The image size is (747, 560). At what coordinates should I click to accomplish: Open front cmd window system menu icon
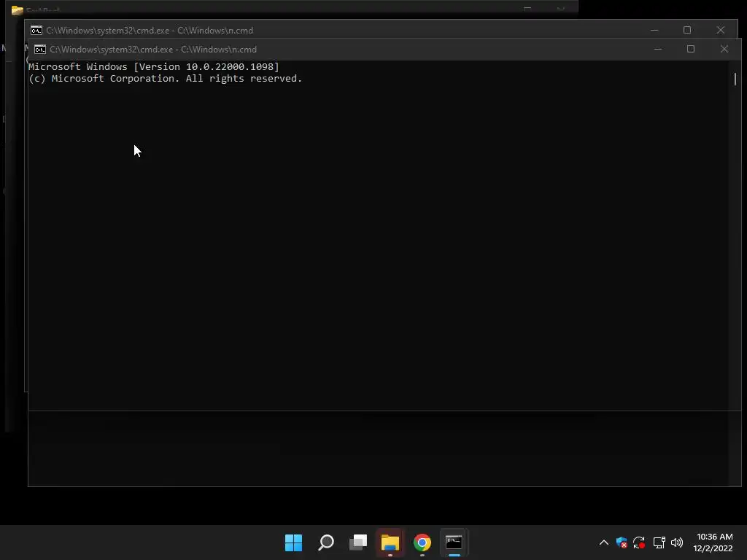click(40, 50)
